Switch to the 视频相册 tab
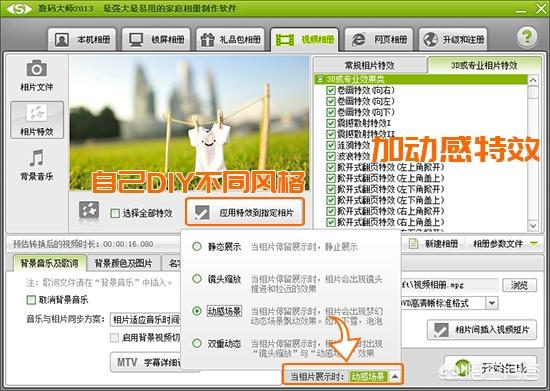550x391 pixels. pyautogui.click(x=304, y=40)
